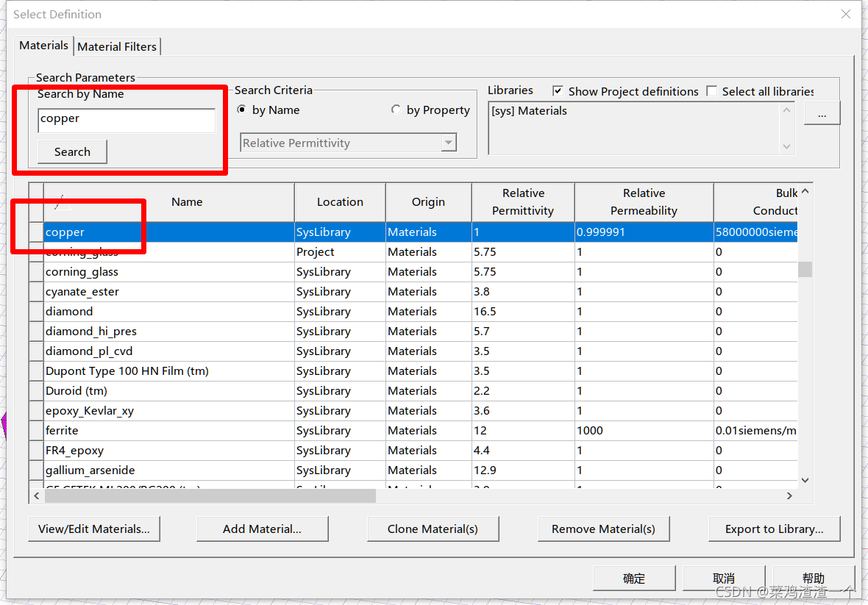Open help with 帮助 button

[814, 579]
